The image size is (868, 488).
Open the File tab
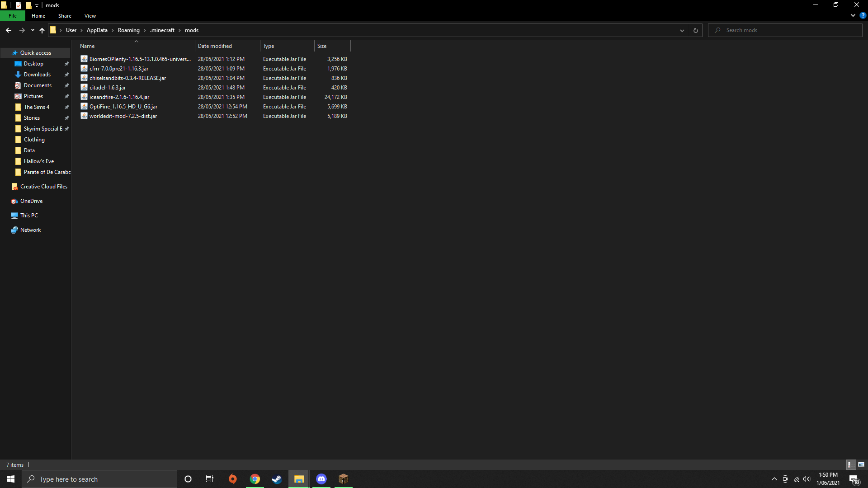[13, 16]
